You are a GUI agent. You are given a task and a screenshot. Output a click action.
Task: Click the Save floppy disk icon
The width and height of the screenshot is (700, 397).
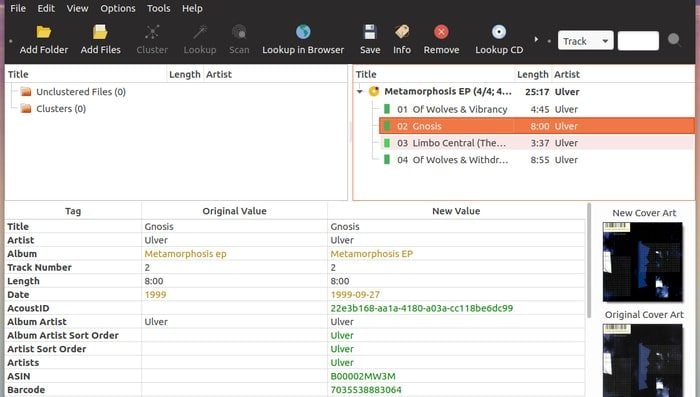370,32
